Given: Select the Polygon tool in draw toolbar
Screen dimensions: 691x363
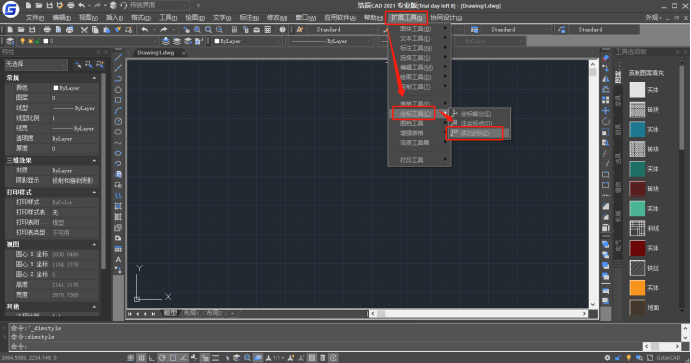Looking at the screenshot, I should point(118,89).
